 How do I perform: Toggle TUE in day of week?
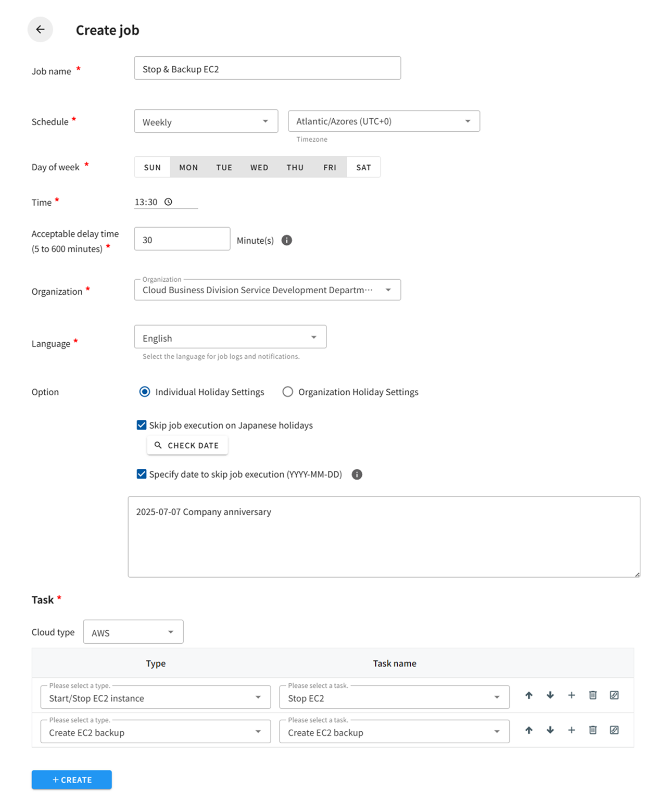[224, 167]
